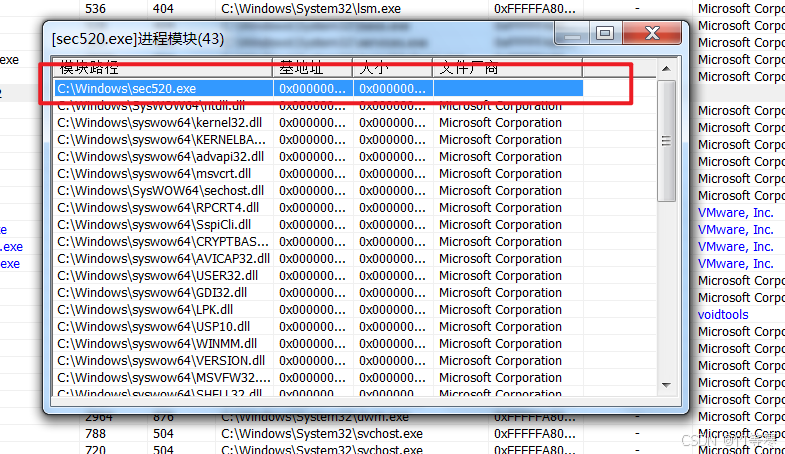Maximize the sec520.exe process modules dialog

point(604,34)
